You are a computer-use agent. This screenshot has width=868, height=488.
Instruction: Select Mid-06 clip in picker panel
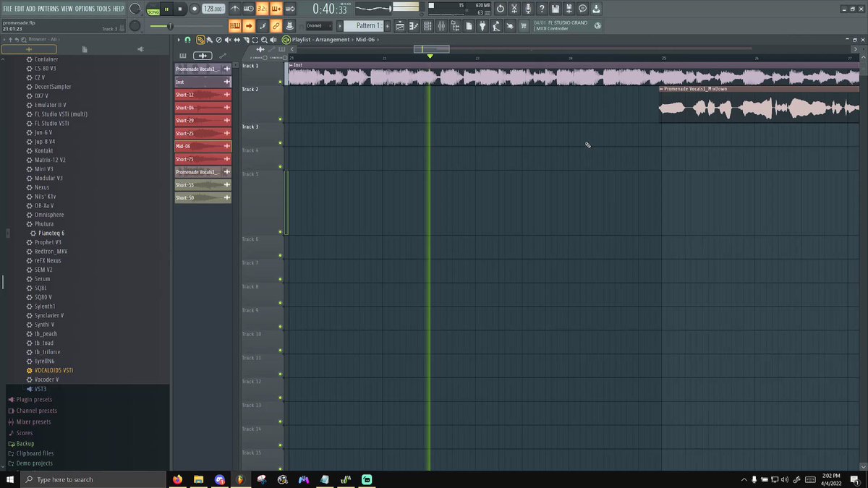coord(203,146)
